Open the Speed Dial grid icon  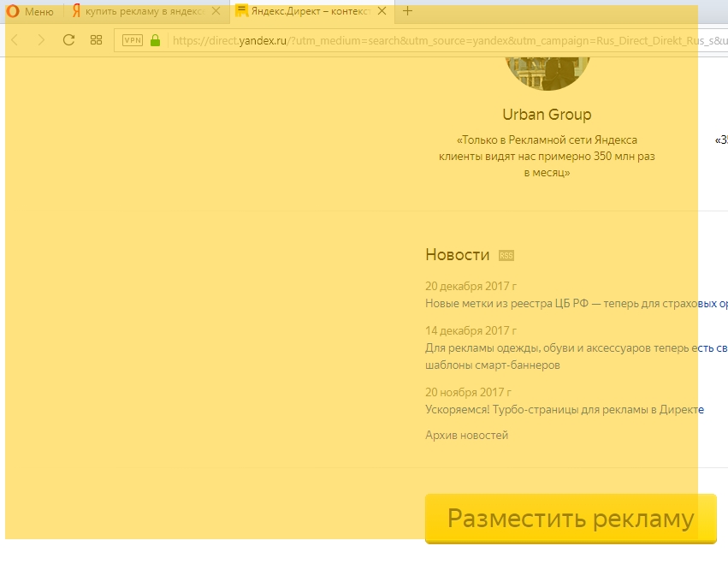97,40
